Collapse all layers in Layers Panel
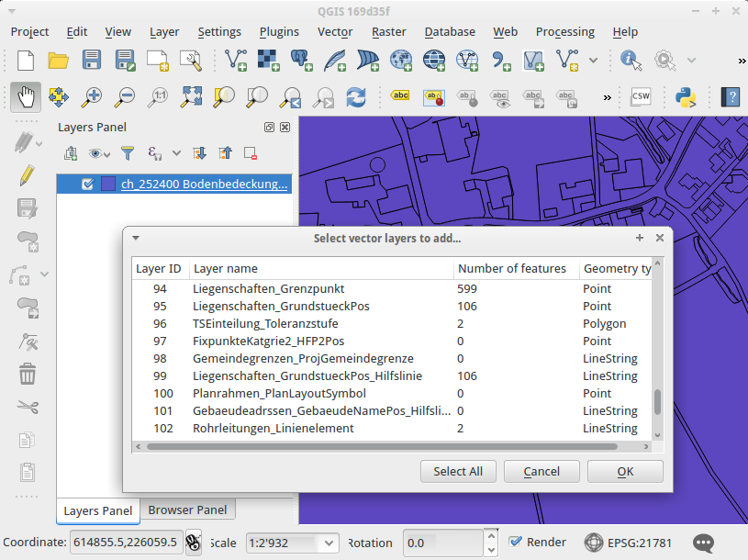 (x=225, y=153)
